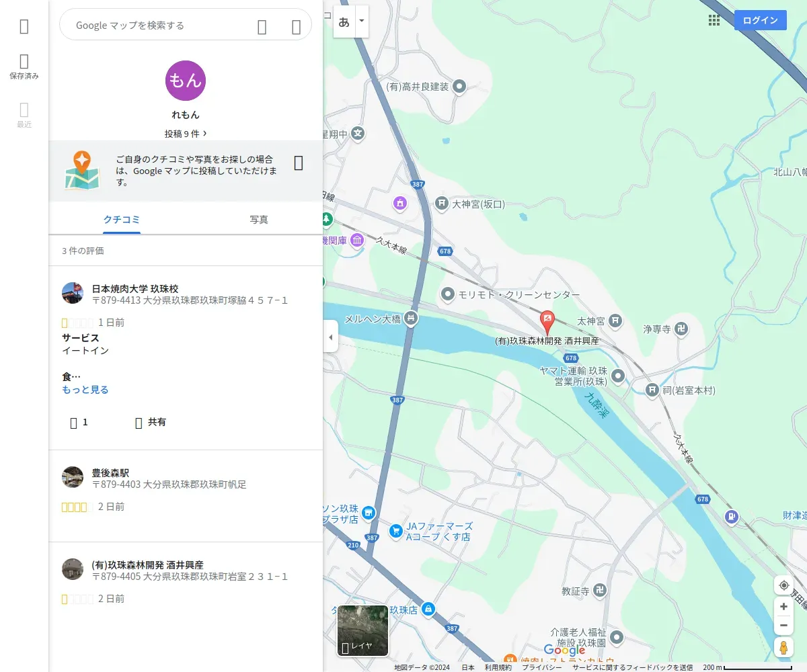Click the 日本焼肉大学 place thumbnail

click(73, 294)
